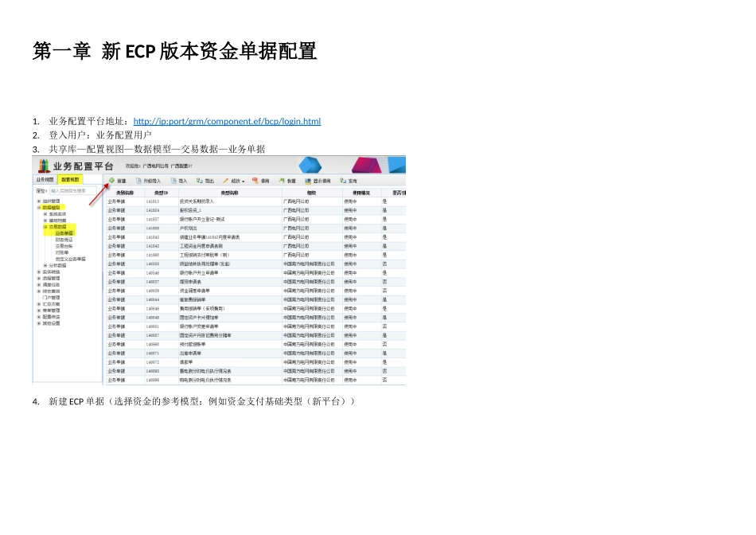Click the tree search input field
The width and height of the screenshot is (756, 535).
tap(72, 190)
